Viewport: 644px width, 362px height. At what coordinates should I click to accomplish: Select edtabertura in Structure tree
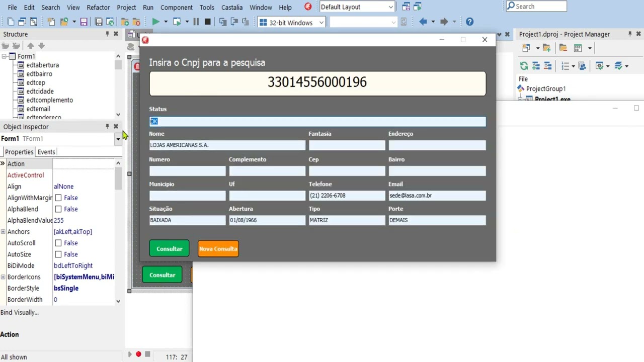[x=43, y=65]
